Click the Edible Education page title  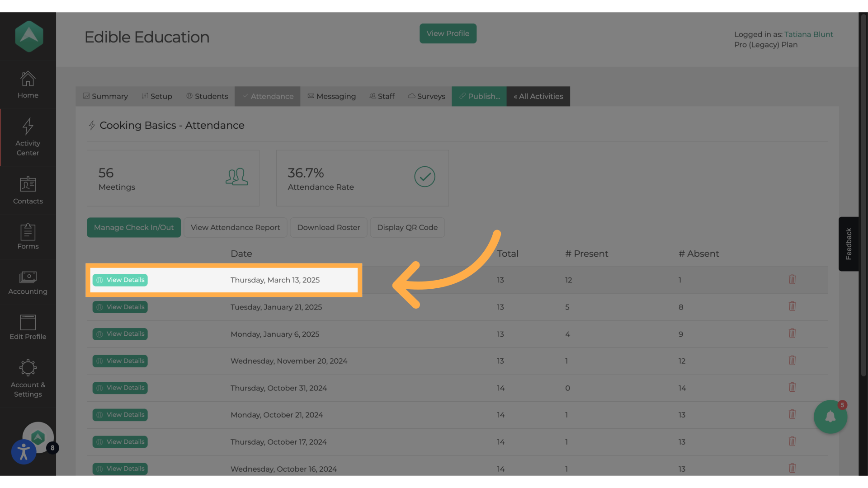click(147, 37)
